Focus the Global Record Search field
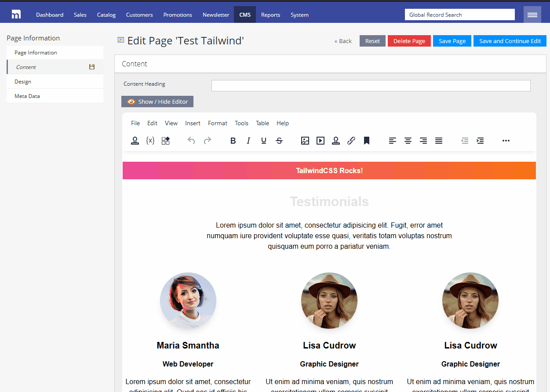This screenshot has height=392, width=550. [x=460, y=15]
